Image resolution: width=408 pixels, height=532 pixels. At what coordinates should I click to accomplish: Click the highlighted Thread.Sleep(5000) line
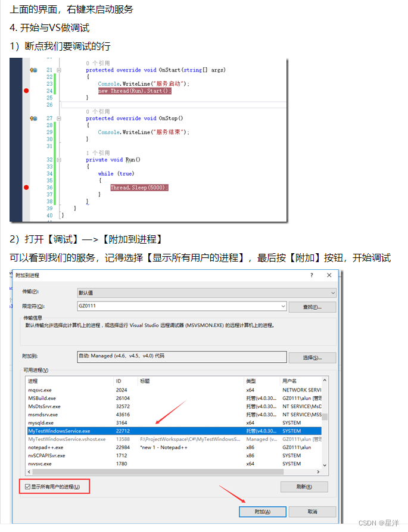[139, 188]
